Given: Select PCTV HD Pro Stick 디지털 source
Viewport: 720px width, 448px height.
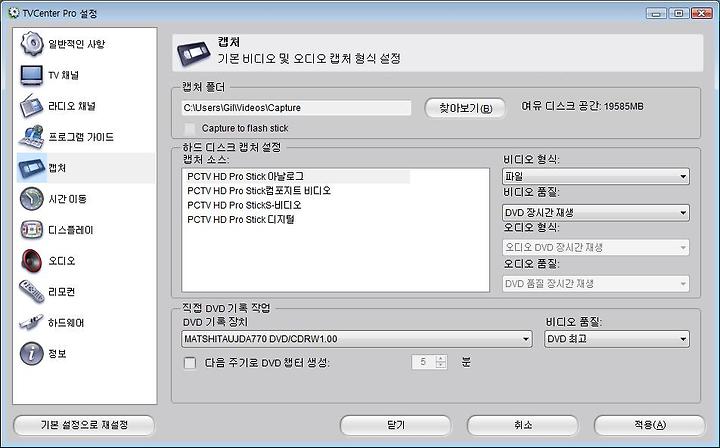Looking at the screenshot, I should 241,219.
